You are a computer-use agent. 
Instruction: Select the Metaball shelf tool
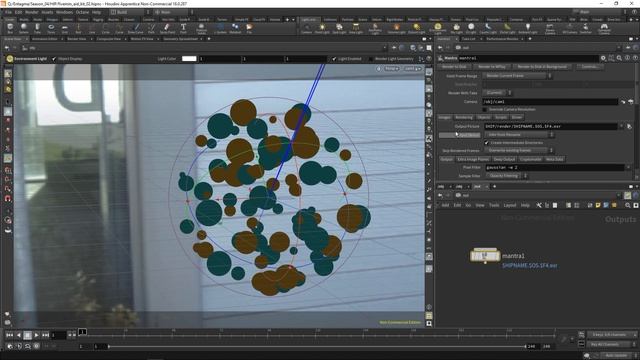click(235, 29)
